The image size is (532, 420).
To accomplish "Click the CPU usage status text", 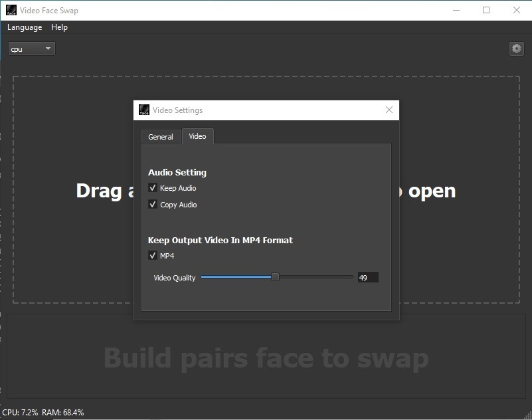I will pyautogui.click(x=21, y=413).
